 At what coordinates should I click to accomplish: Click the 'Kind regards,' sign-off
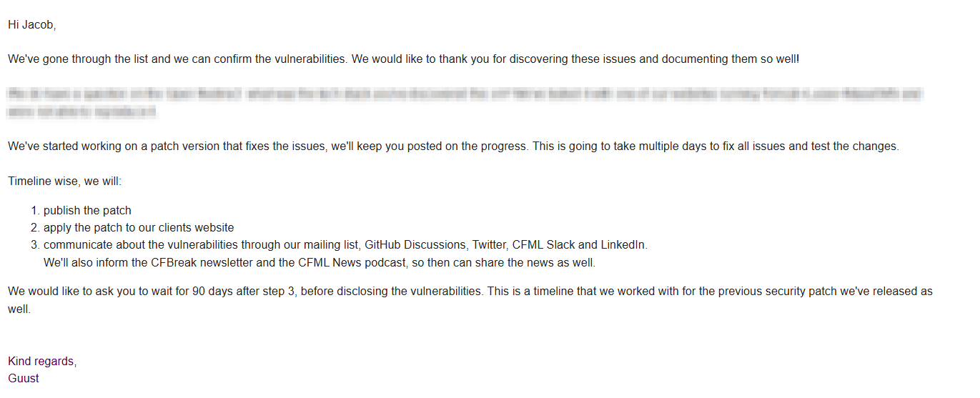tap(42, 361)
